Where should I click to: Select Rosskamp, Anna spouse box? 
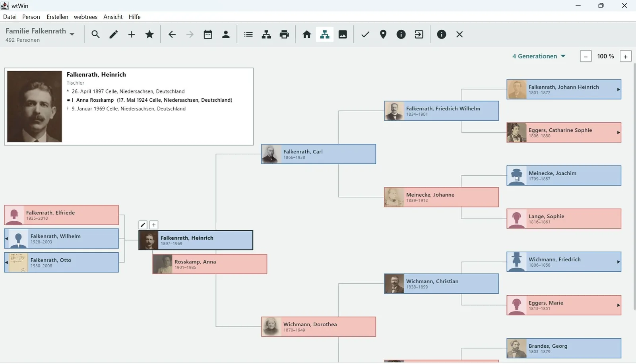(209, 264)
